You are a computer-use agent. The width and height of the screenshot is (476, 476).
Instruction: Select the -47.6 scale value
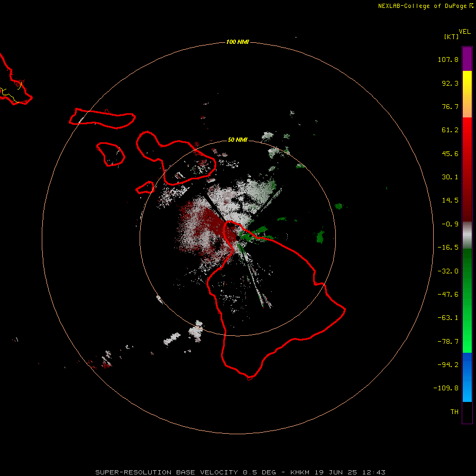(448, 295)
